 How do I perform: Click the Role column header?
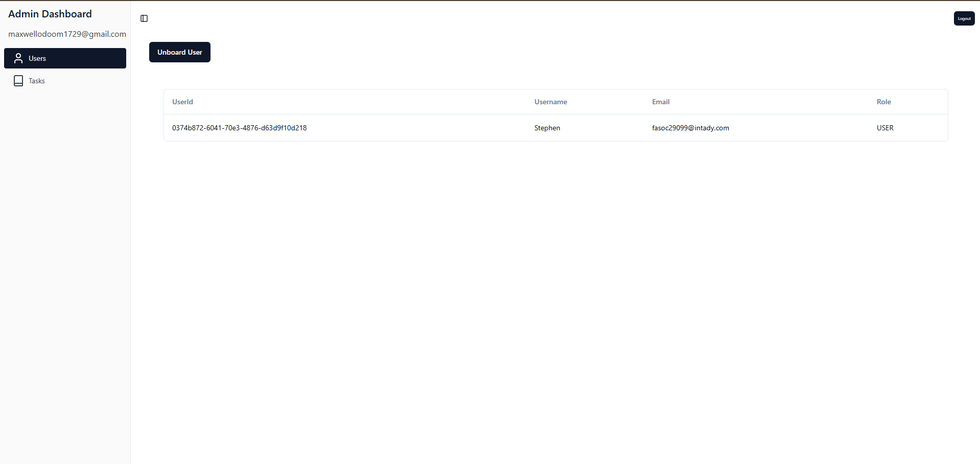[x=883, y=102]
